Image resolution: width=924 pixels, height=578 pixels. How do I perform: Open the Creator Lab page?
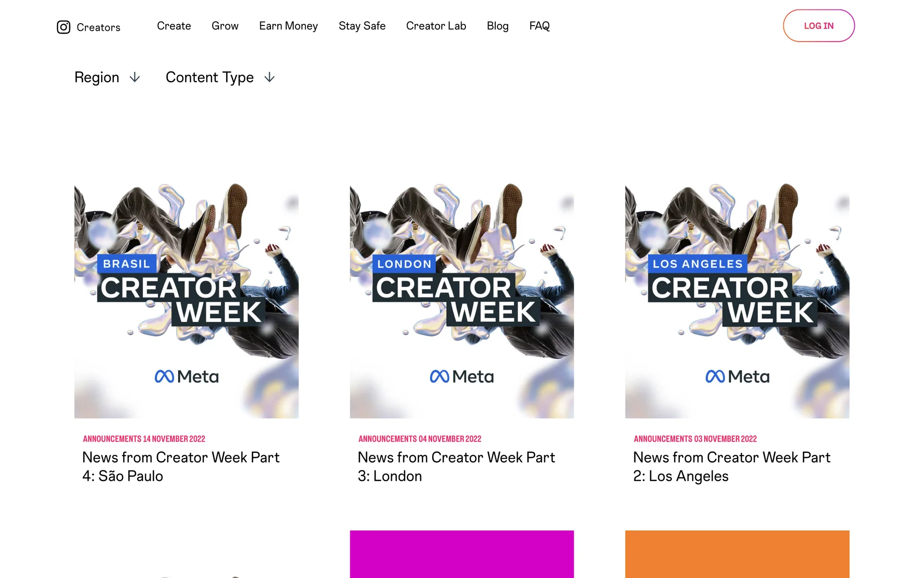[x=436, y=26]
